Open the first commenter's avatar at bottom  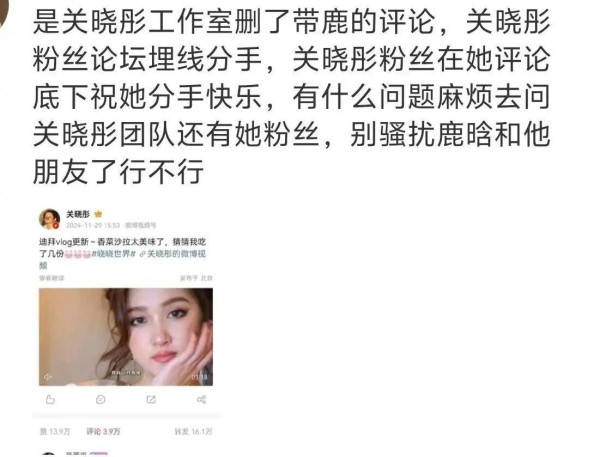pyautogui.click(x=49, y=454)
